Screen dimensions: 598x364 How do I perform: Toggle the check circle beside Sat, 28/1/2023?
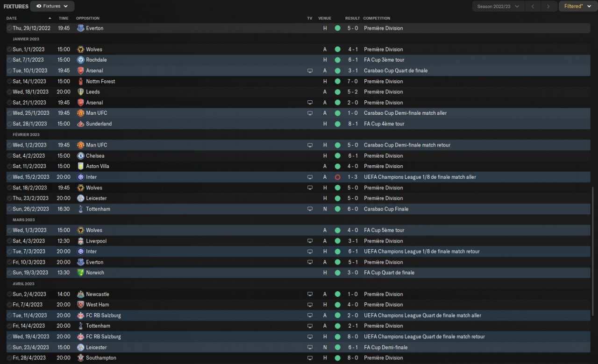tap(9, 124)
